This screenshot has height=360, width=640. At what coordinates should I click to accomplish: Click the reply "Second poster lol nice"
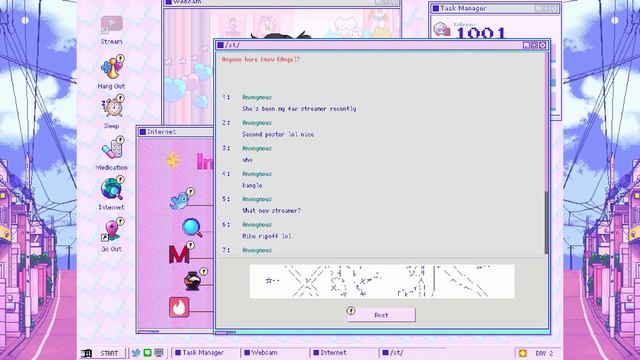pyautogui.click(x=278, y=134)
